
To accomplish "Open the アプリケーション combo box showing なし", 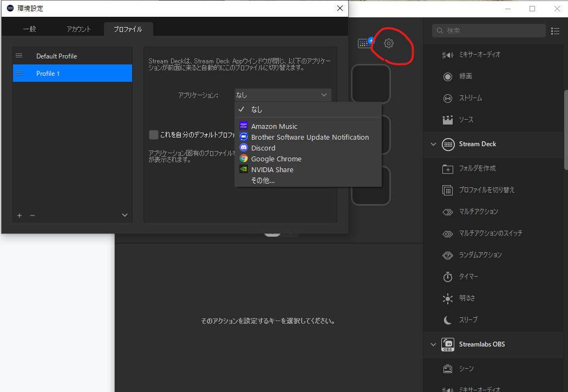I will pyautogui.click(x=283, y=95).
